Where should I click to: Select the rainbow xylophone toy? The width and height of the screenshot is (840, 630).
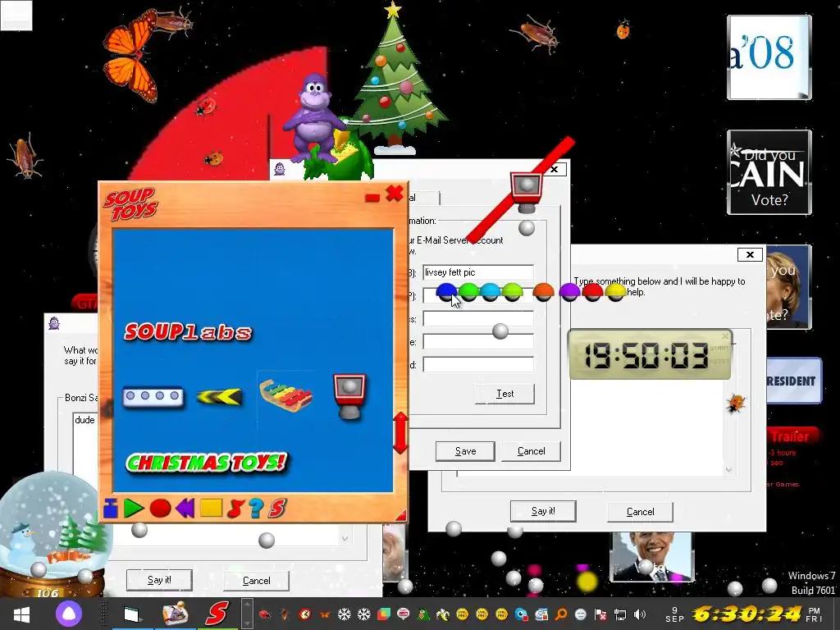click(286, 395)
